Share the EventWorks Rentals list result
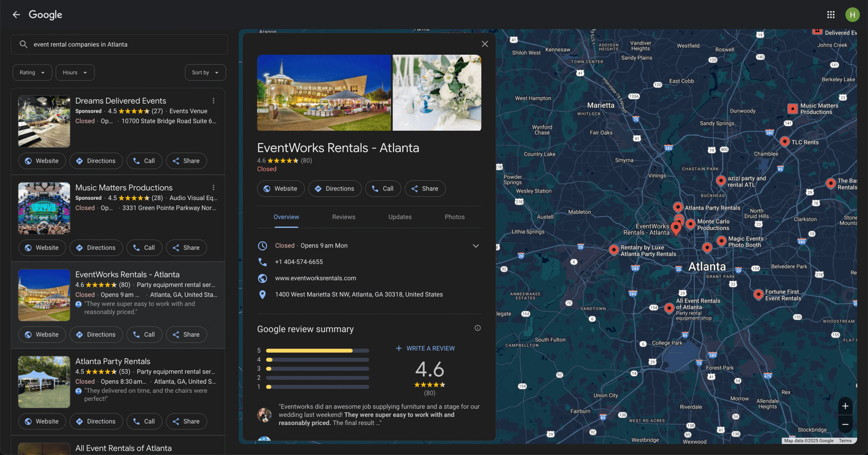868x455 pixels. (x=186, y=334)
